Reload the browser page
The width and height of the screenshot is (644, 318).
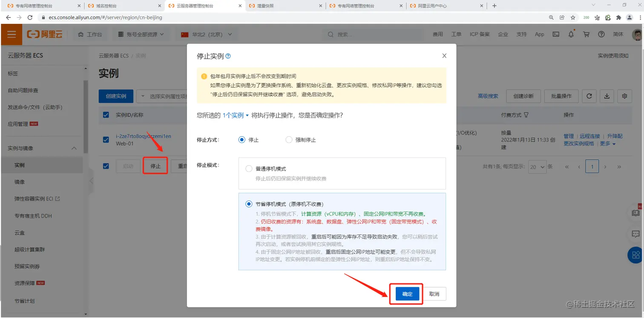pos(30,17)
